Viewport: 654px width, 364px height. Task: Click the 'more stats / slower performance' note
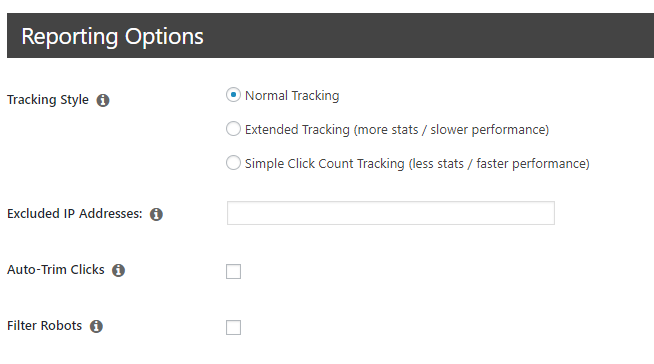pyautogui.click(x=451, y=130)
